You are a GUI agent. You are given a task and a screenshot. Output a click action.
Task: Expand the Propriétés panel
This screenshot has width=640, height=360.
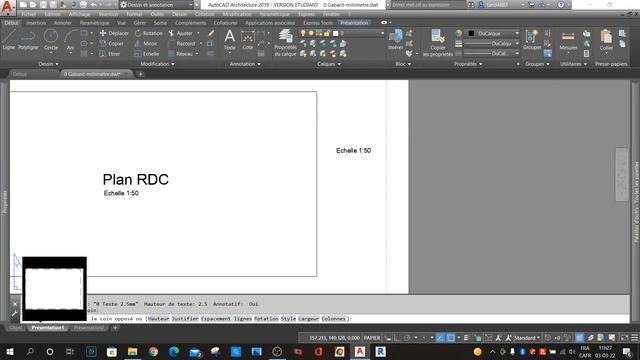(x=468, y=64)
